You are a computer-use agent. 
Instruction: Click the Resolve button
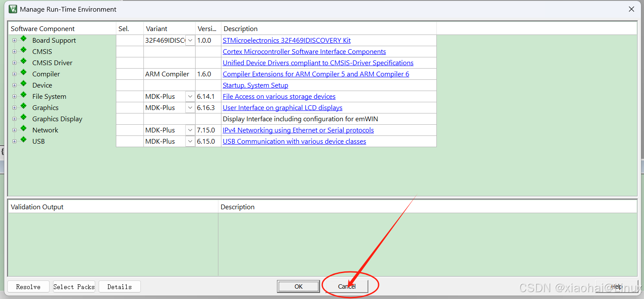[x=28, y=286]
